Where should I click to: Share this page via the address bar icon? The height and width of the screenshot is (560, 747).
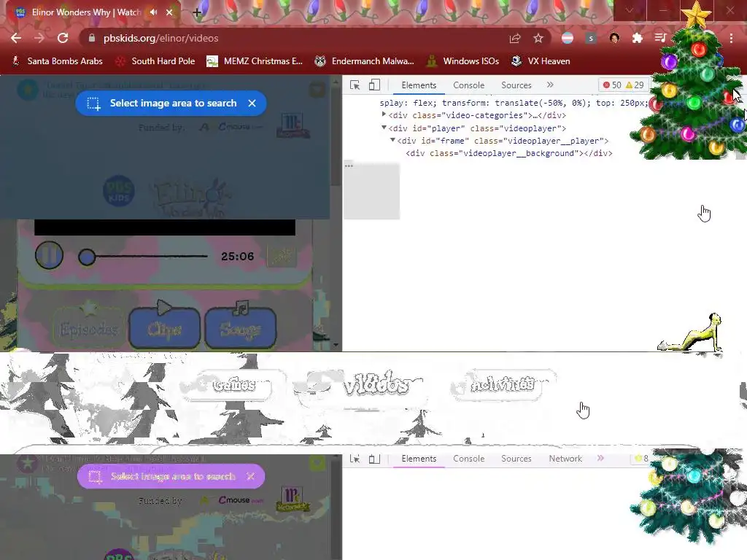515,38
